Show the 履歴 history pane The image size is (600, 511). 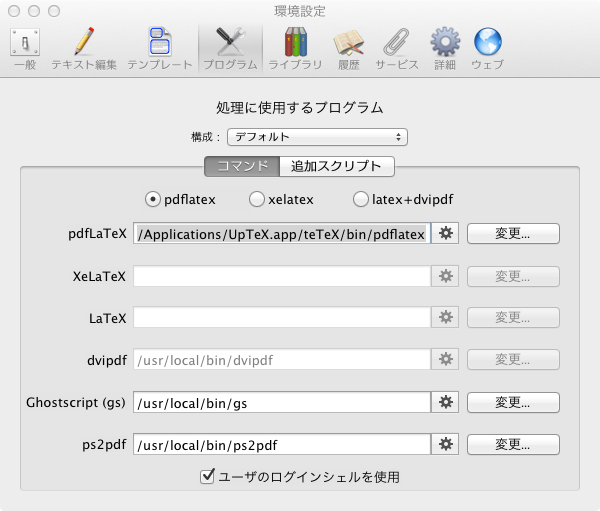(348, 48)
